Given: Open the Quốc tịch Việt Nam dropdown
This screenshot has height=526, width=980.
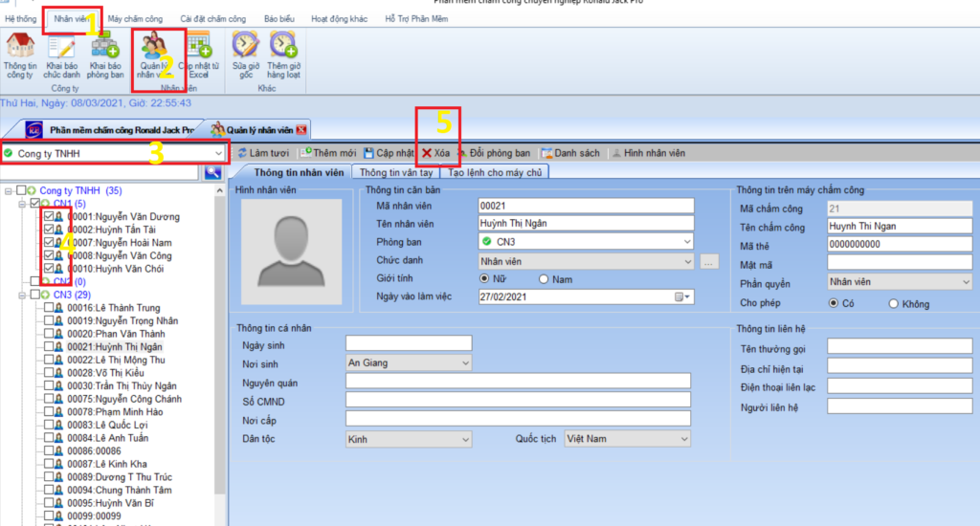Looking at the screenshot, I should click(x=683, y=439).
